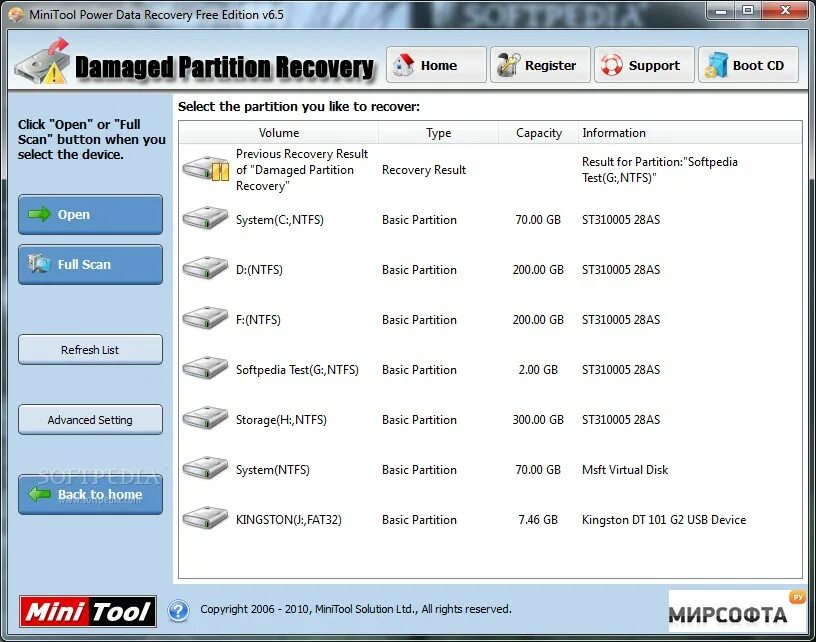The image size is (816, 642).
Task: Click the copyright text at bottom
Action: point(356,609)
